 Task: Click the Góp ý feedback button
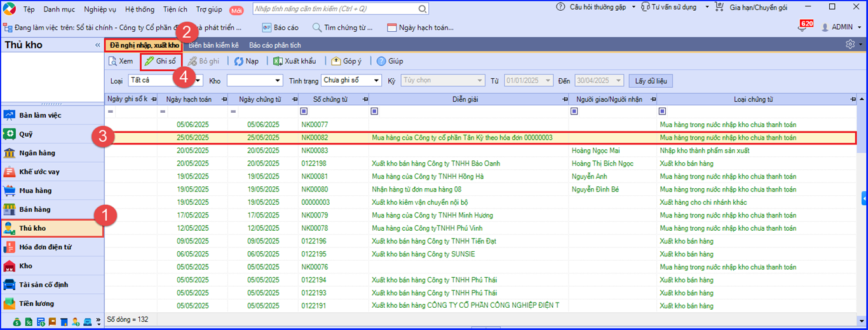[x=346, y=61]
